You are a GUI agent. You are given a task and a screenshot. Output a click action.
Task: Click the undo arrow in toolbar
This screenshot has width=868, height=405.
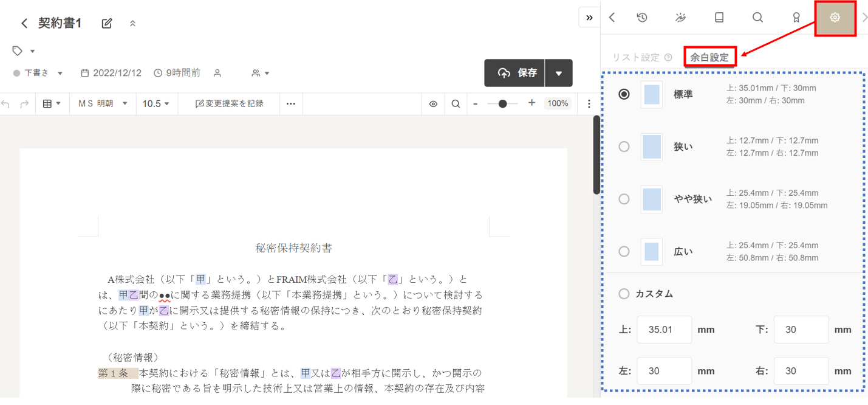(x=6, y=104)
